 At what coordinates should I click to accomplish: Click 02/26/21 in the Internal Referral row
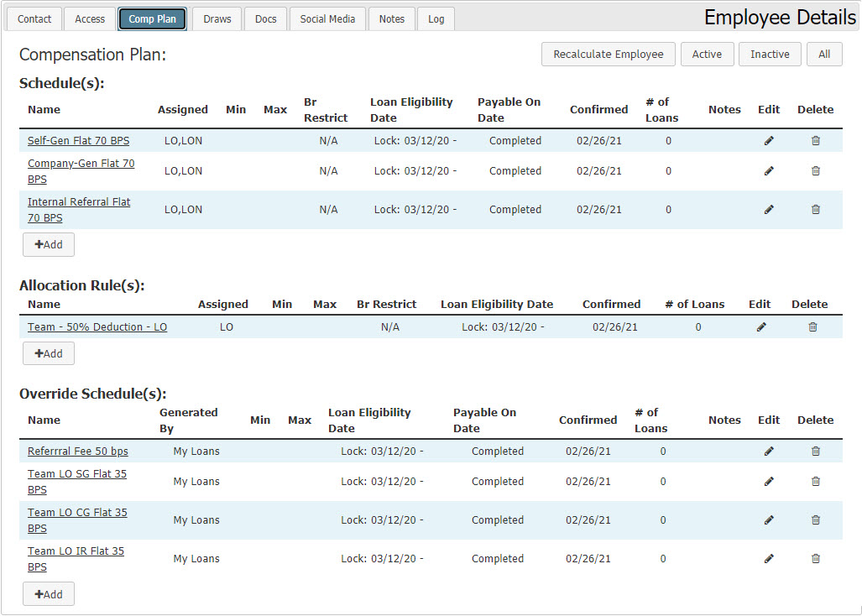click(598, 209)
